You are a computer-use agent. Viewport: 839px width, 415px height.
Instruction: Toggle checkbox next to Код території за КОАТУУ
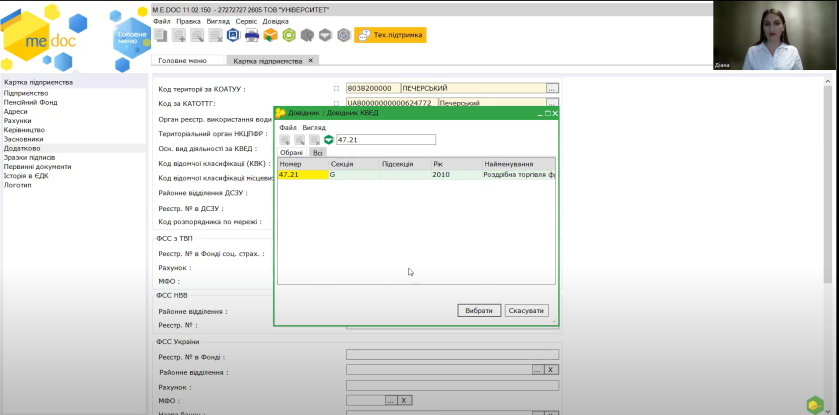click(x=336, y=89)
